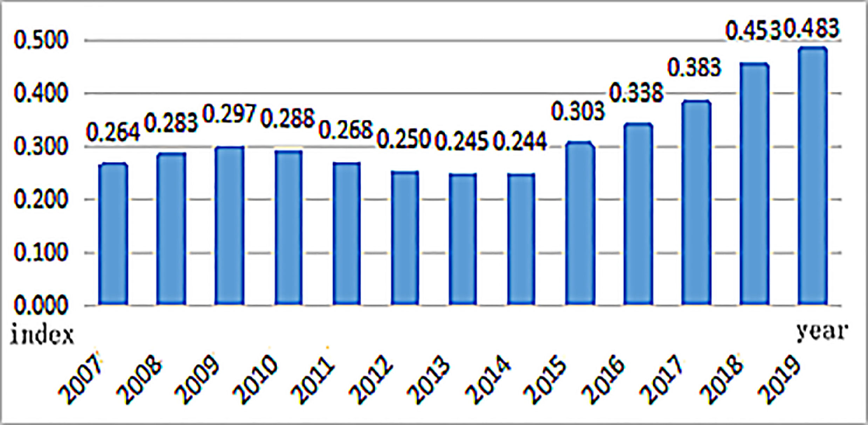The image size is (868, 425).
Task: Select the 'index' axis title
Action: [42, 335]
